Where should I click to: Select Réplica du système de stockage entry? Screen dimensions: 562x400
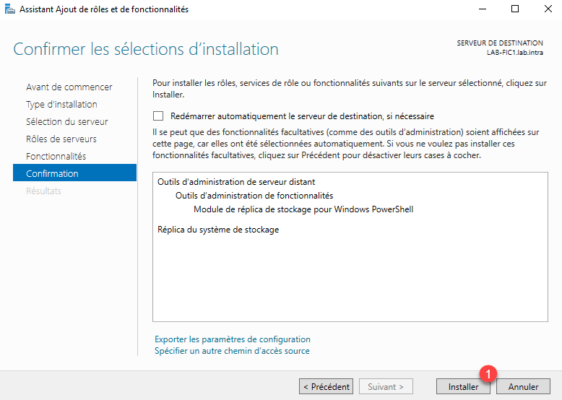pyautogui.click(x=218, y=230)
